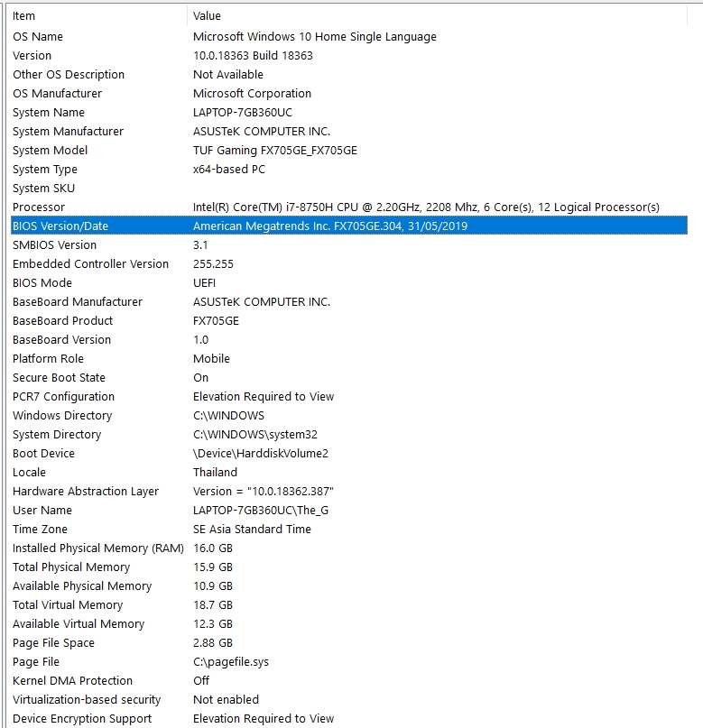
Task: Select the BaseBoard Manufacturer row
Action: [348, 302]
